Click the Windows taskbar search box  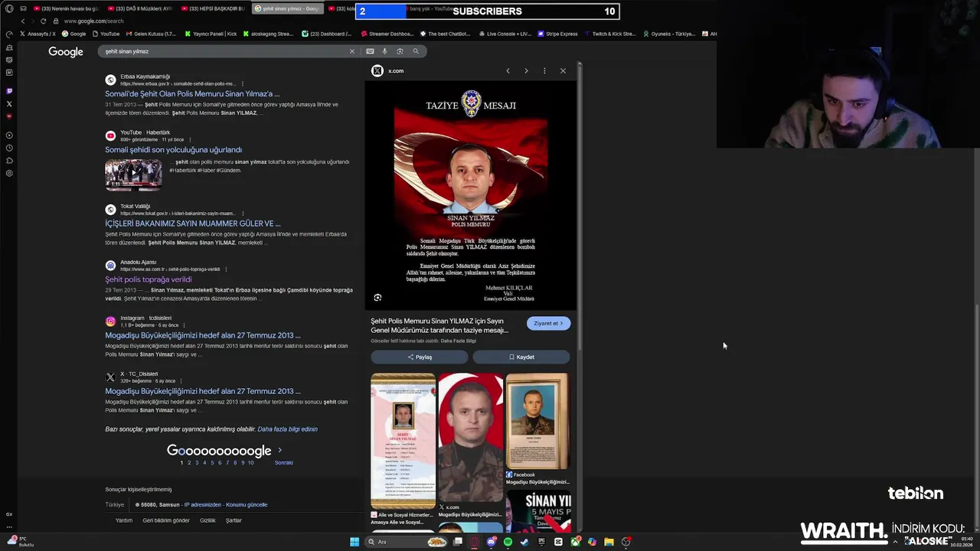pos(406,542)
